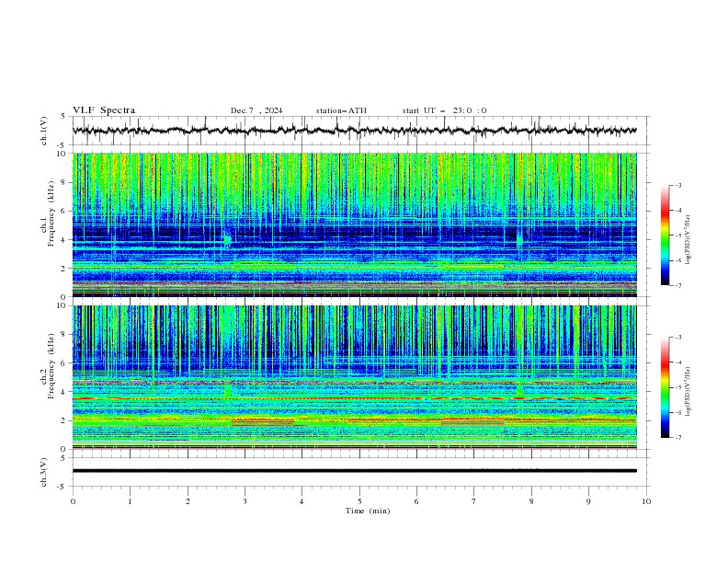Click the ch.1 colorbar label 'log(PSD)(V²/Hz)'
The width and height of the screenshot is (728, 563).
click(x=688, y=240)
